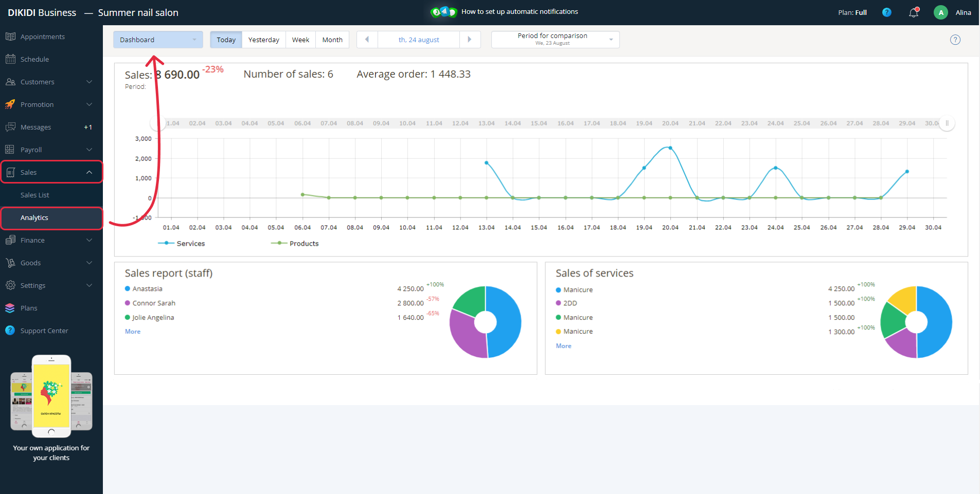The width and height of the screenshot is (980, 494).
Task: Click the Jolie Angelina staff row
Action: click(284, 318)
